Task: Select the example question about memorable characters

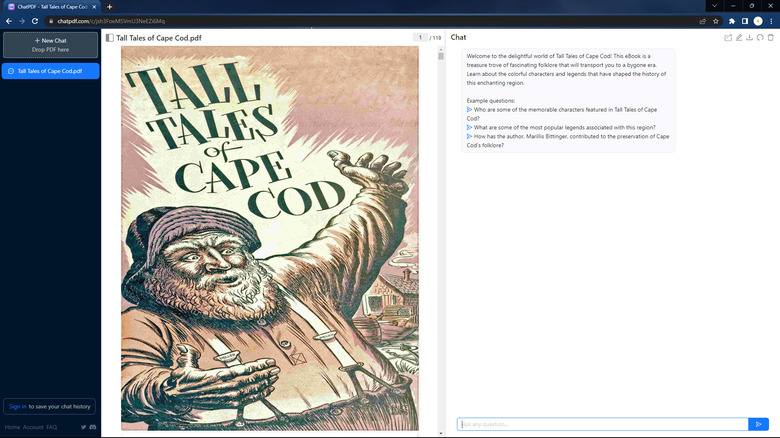Action: point(562,114)
